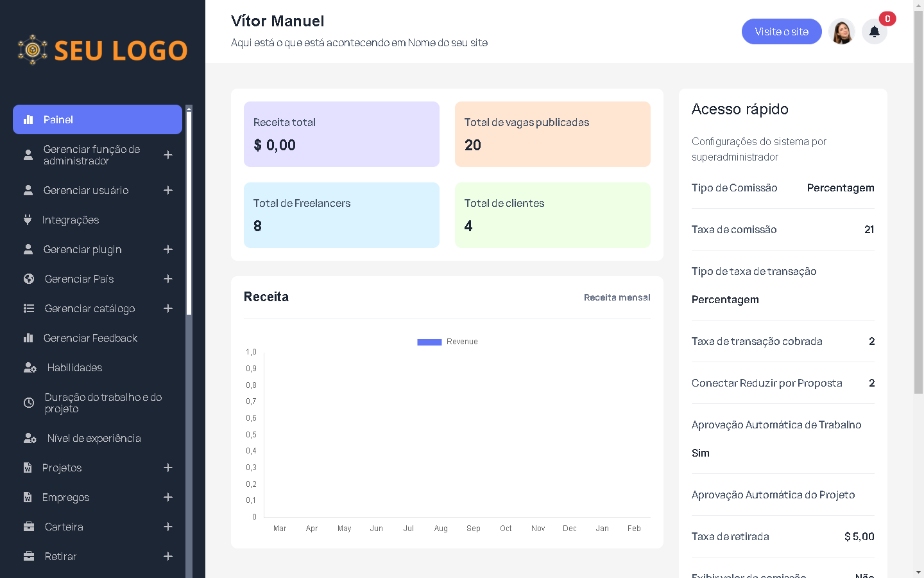
Task: Click the notification bell icon
Action: click(x=874, y=31)
